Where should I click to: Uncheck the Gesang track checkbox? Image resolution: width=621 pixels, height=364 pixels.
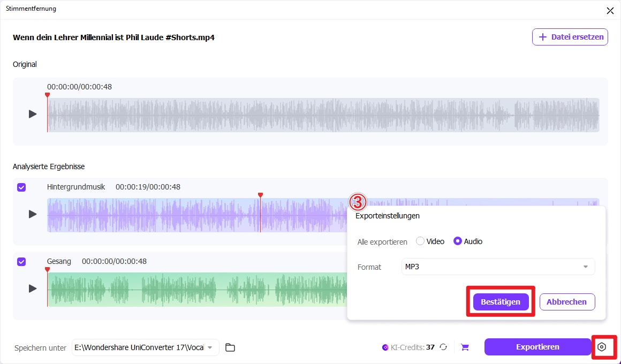[x=21, y=261]
